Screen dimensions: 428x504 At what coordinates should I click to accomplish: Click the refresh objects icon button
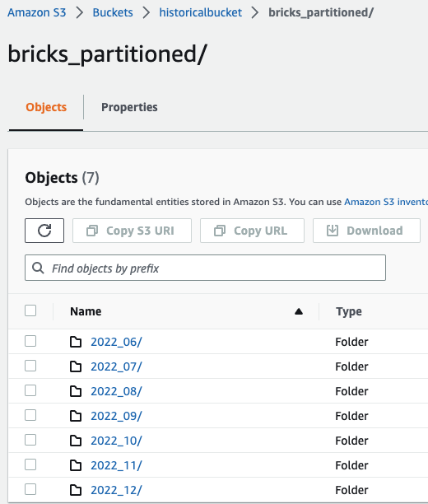click(44, 231)
